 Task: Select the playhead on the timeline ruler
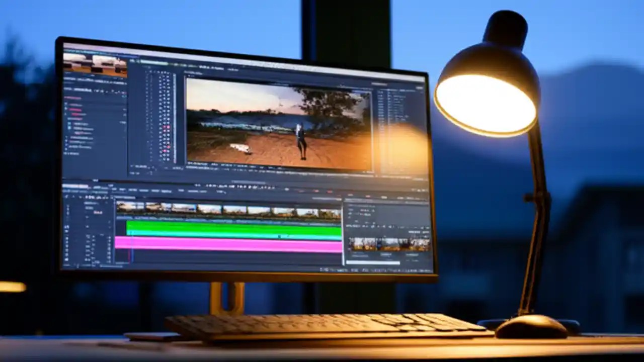point(132,200)
